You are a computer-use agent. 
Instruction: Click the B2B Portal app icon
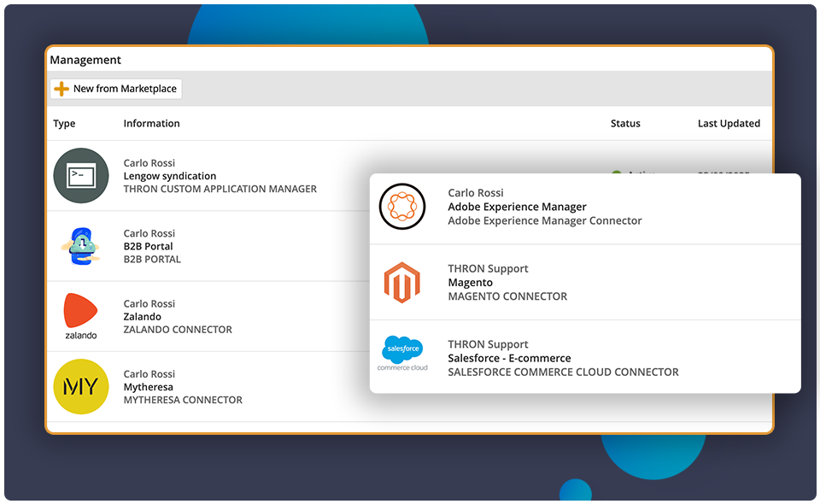(x=81, y=246)
